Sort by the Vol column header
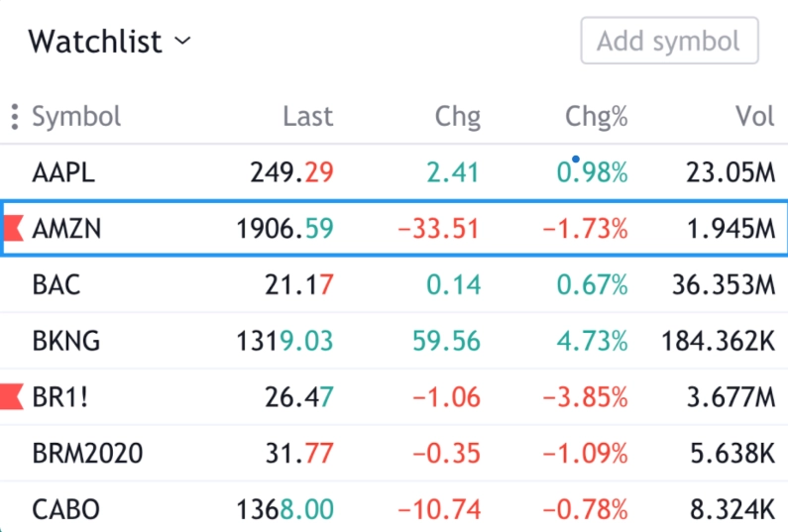 754,117
